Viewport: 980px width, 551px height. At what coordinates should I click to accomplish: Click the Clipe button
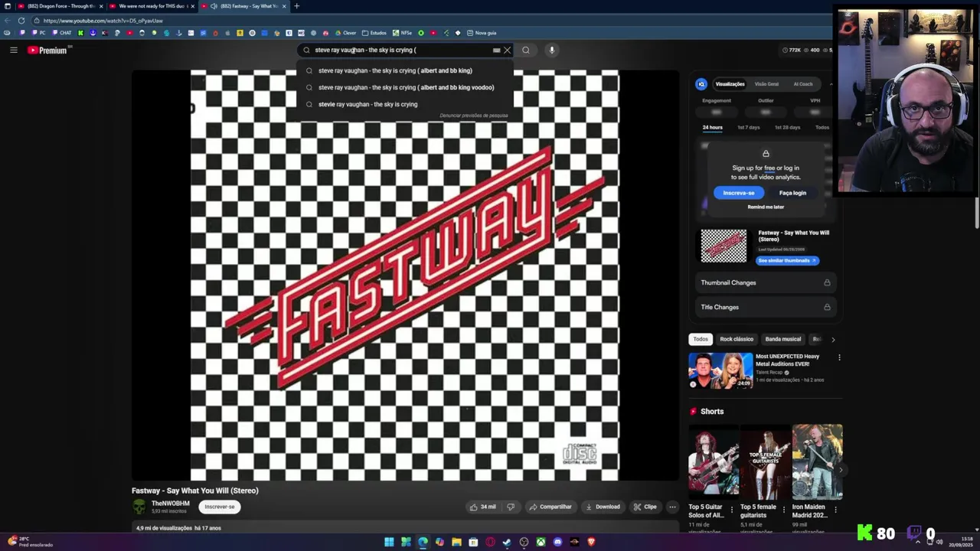(645, 507)
